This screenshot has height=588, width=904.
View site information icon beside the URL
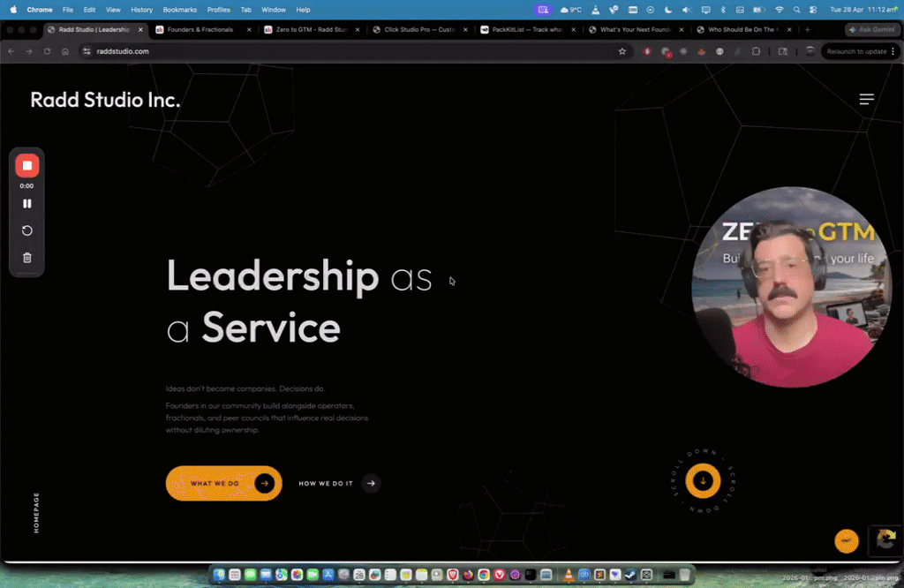click(x=87, y=51)
